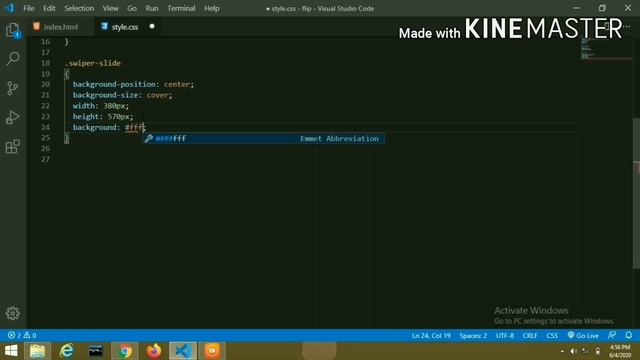
Task: Open the Run menu
Action: [152, 8]
